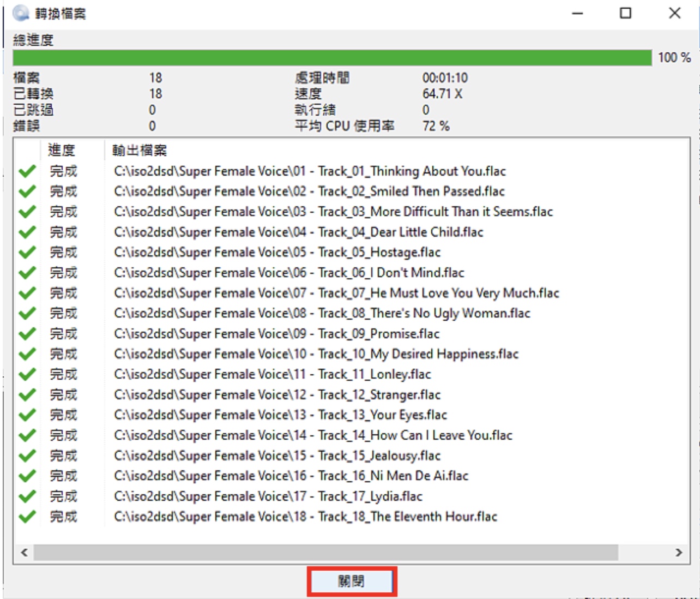700x599 pixels.
Task: Select the 14 - Track_14_How Can I Leave You.flac path
Action: (x=313, y=435)
